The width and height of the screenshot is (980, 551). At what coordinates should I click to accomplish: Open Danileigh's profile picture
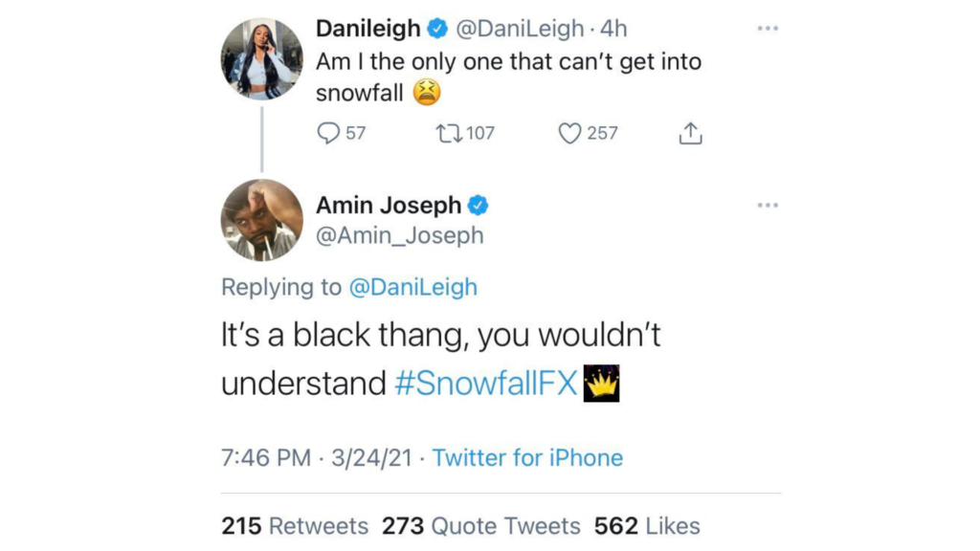(x=261, y=58)
